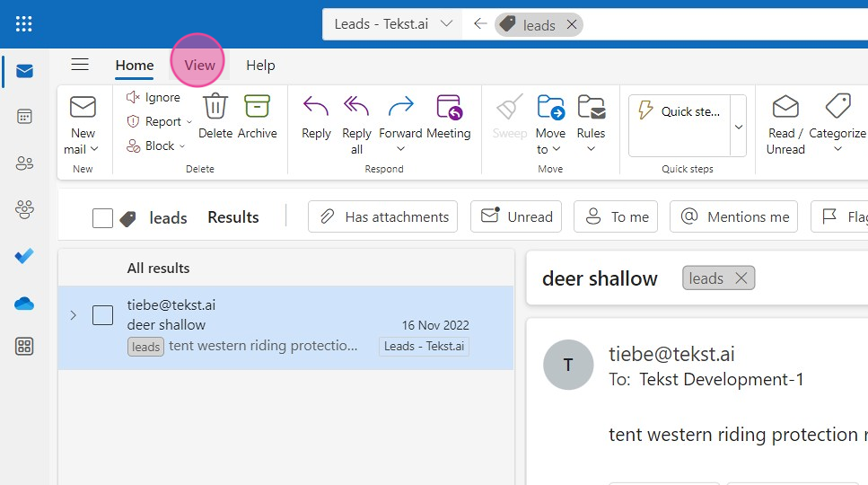The image size is (868, 485).
Task: Open Groups in the left sidebar
Action: pyautogui.click(x=24, y=209)
